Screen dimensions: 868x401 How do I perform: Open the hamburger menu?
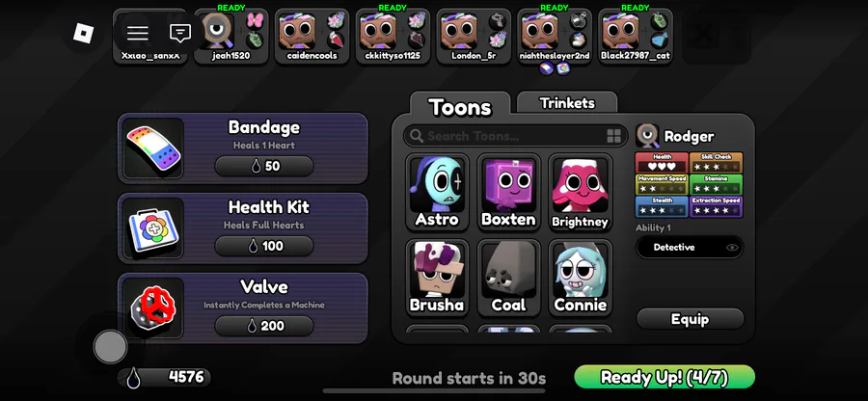coord(137,33)
